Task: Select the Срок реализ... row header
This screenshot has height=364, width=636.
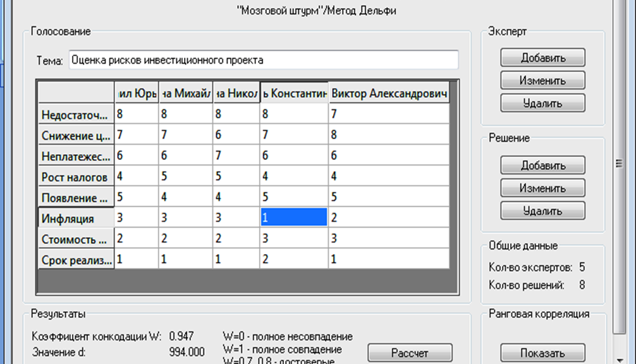Action: tap(76, 260)
